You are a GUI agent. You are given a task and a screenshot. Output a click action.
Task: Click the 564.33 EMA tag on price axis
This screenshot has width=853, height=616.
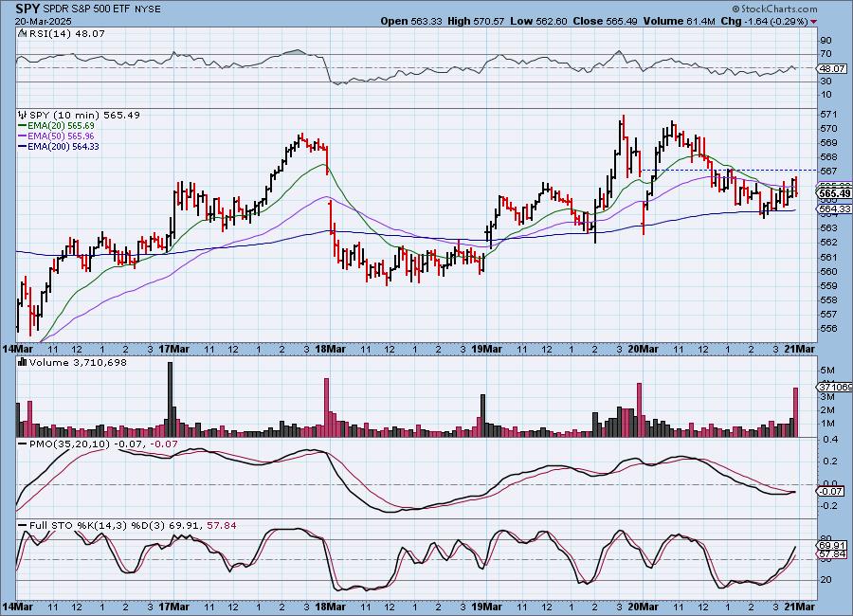pos(834,208)
